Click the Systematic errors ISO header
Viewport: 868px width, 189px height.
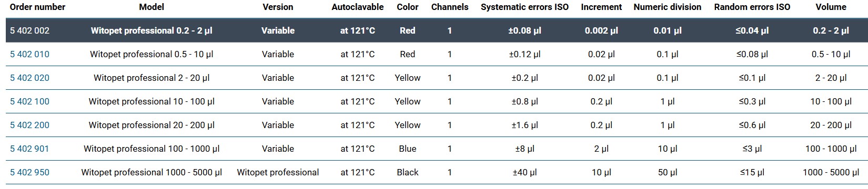524,7
